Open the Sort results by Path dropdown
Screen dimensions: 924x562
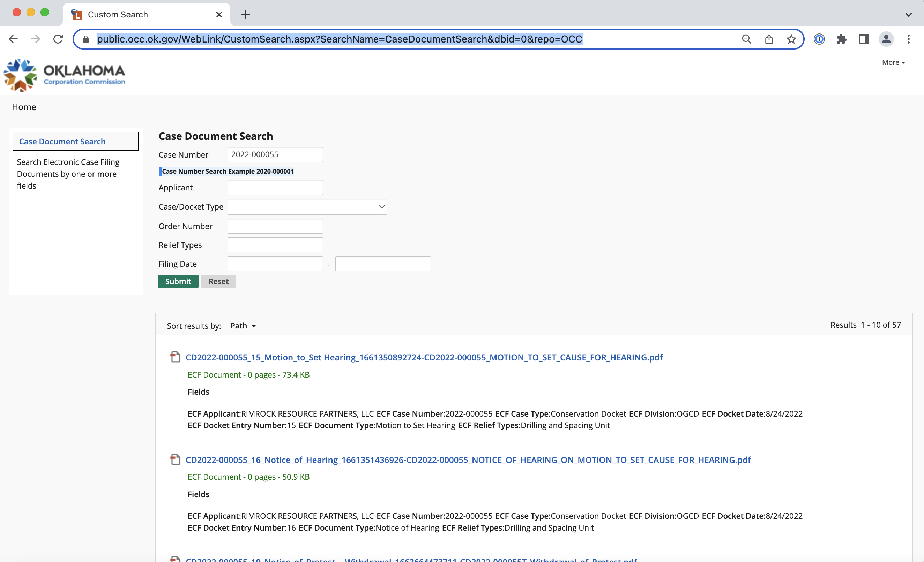tap(243, 326)
